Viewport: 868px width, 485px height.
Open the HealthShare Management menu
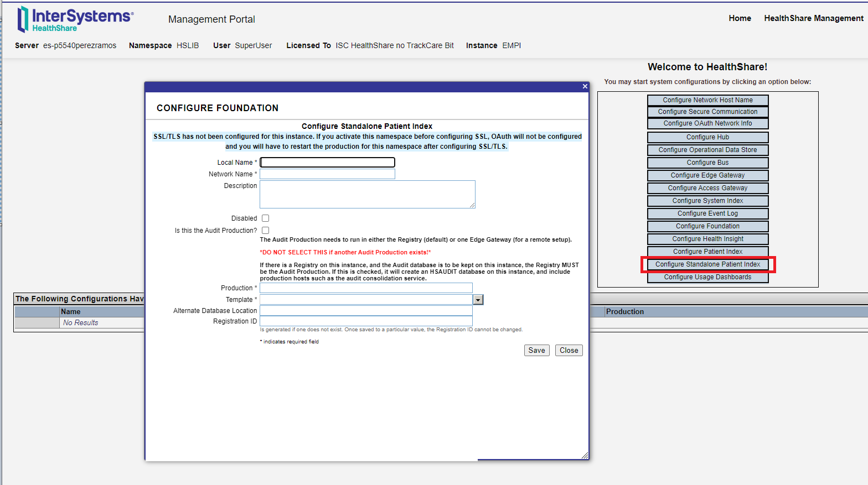click(x=813, y=18)
